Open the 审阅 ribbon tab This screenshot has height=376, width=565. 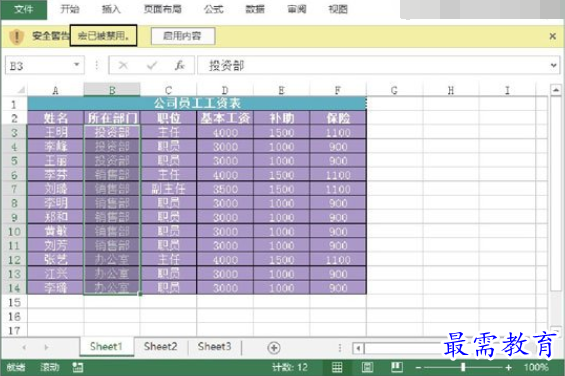pyautogui.click(x=297, y=9)
